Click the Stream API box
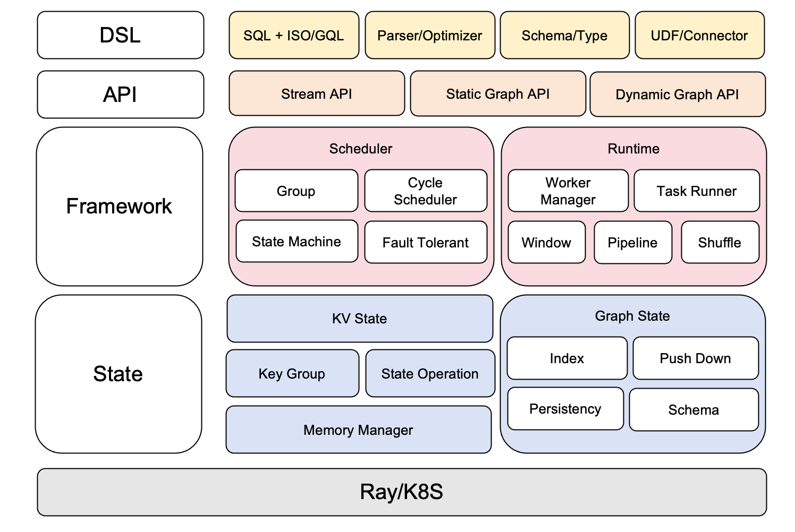 coord(317,94)
